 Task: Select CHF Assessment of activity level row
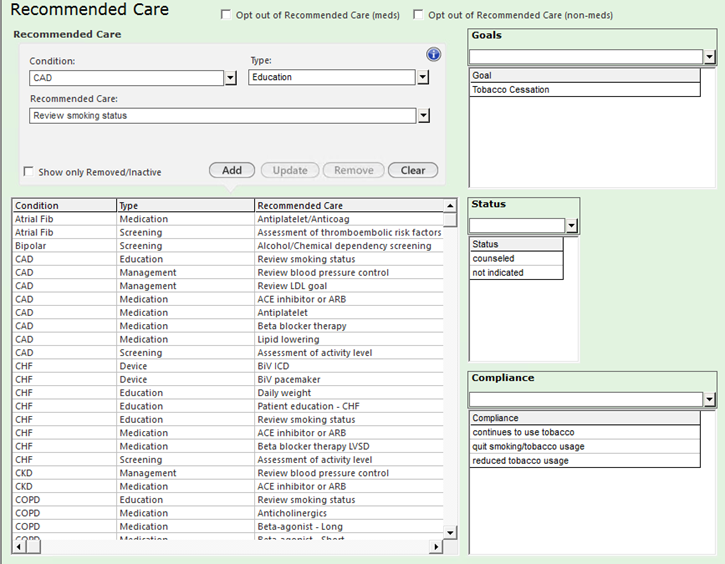228,460
